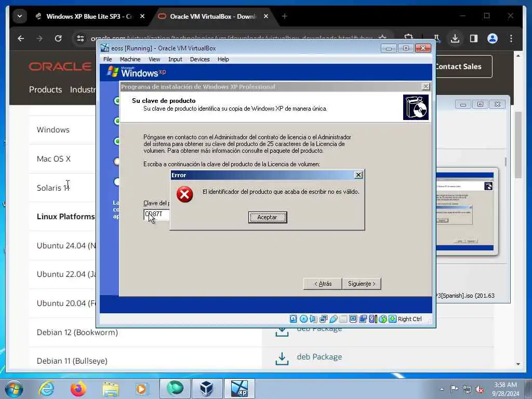Click the hard disk activity icon in VirtualBox status bar
Screen dimensions: 532x399
click(x=294, y=319)
